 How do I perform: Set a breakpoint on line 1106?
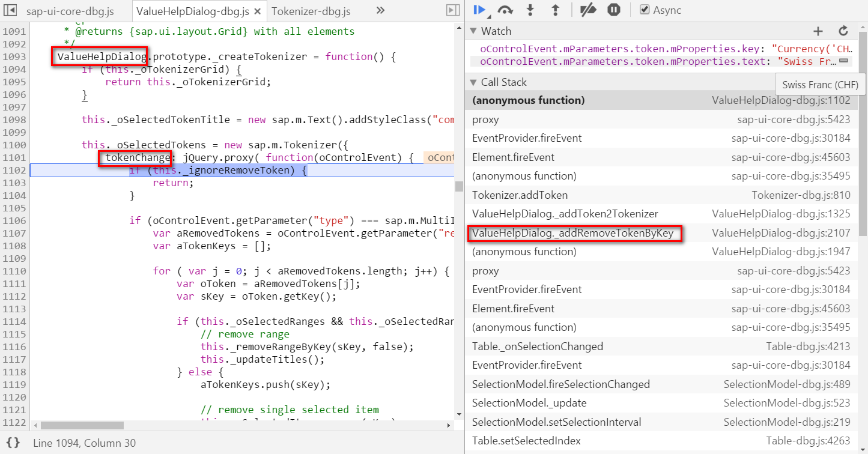point(13,220)
